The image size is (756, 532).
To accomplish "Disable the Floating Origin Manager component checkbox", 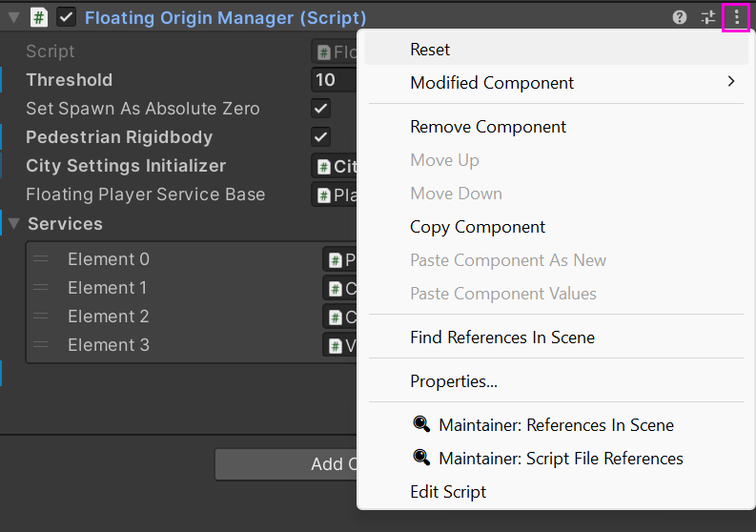I will (66, 18).
